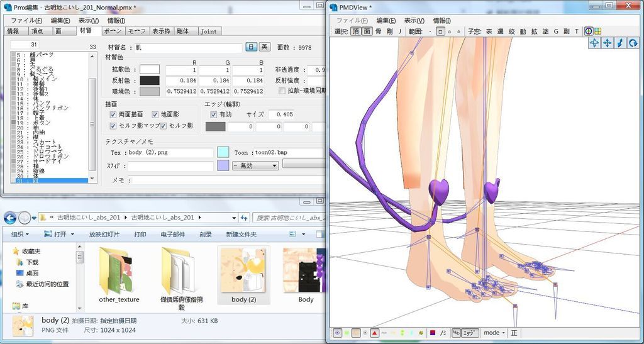Viewport: 644px width, 344px height.
Task: Select the 面 face selection mode button
Action: point(367,31)
